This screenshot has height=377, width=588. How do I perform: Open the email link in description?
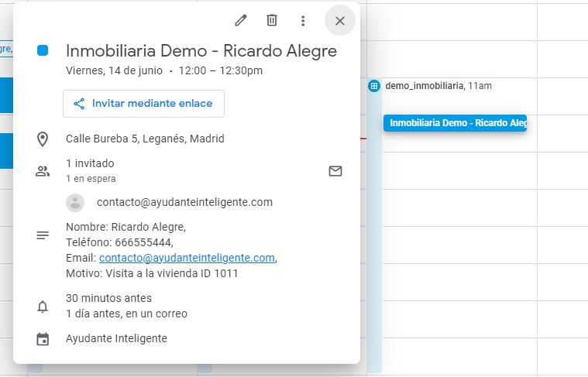[187, 258]
